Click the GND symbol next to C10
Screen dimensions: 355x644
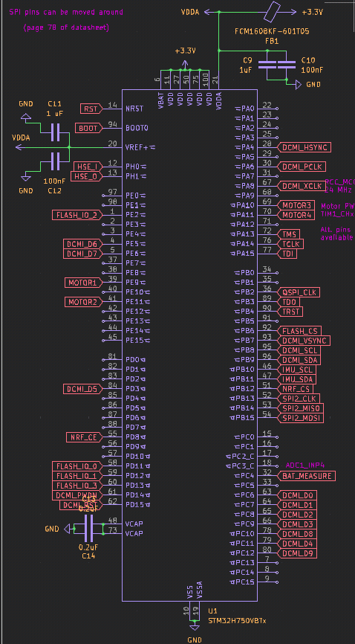coord(299,85)
